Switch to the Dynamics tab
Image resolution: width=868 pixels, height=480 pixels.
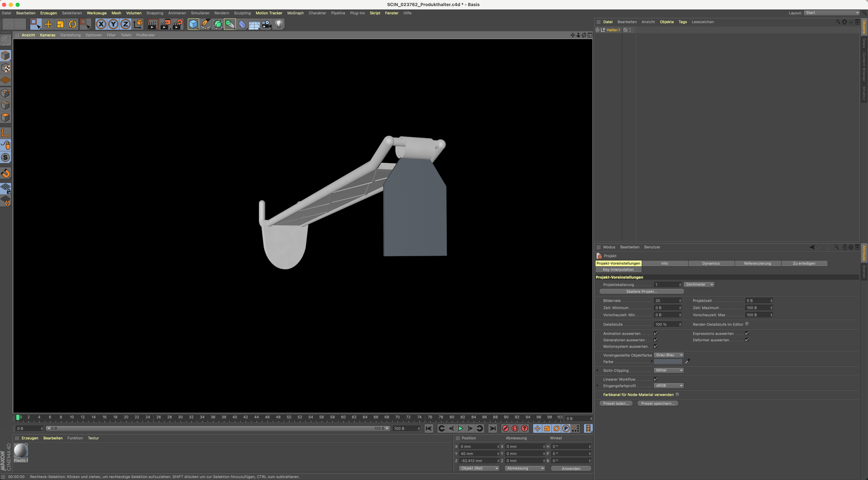(x=711, y=264)
